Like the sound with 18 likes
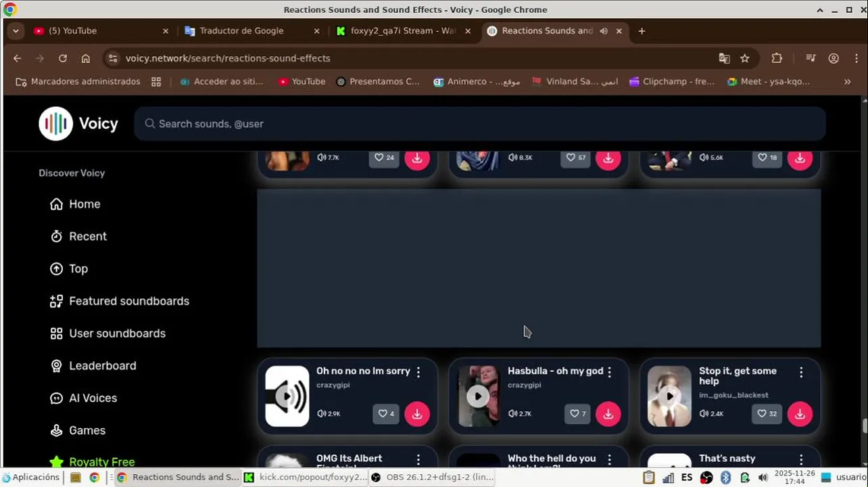868x487 pixels. click(x=767, y=158)
